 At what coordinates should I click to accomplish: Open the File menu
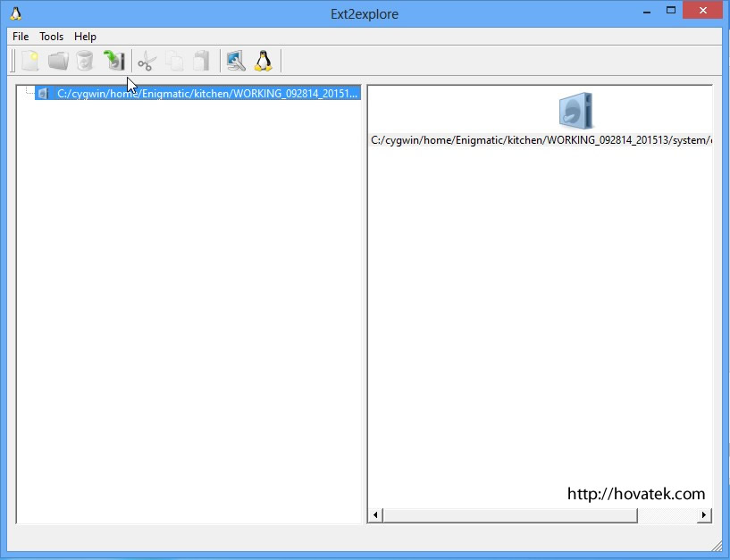[21, 37]
